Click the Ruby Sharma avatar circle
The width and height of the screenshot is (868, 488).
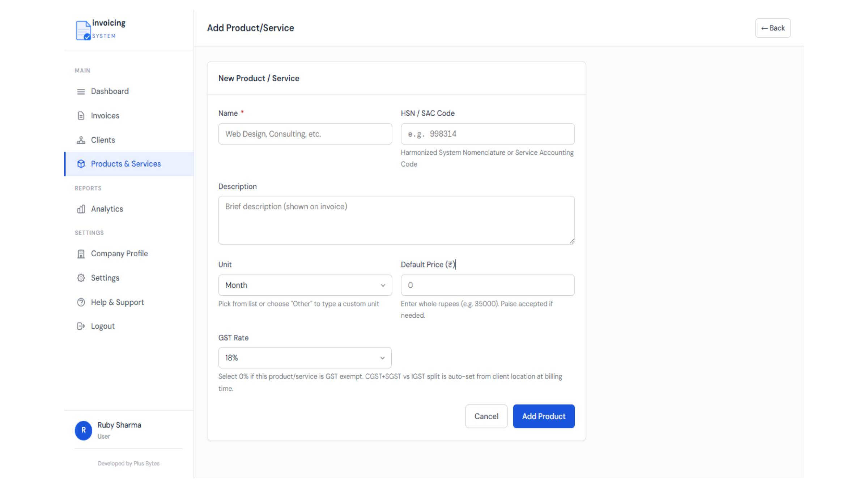84,430
